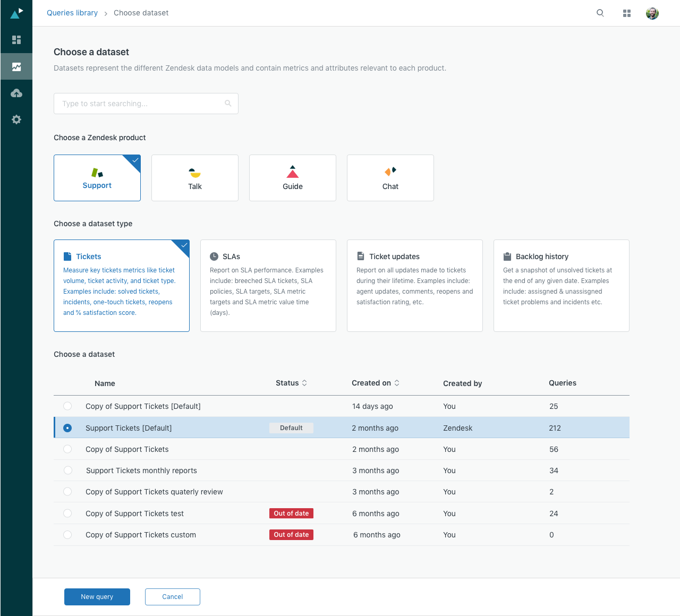Choose the Chat product card

390,178
